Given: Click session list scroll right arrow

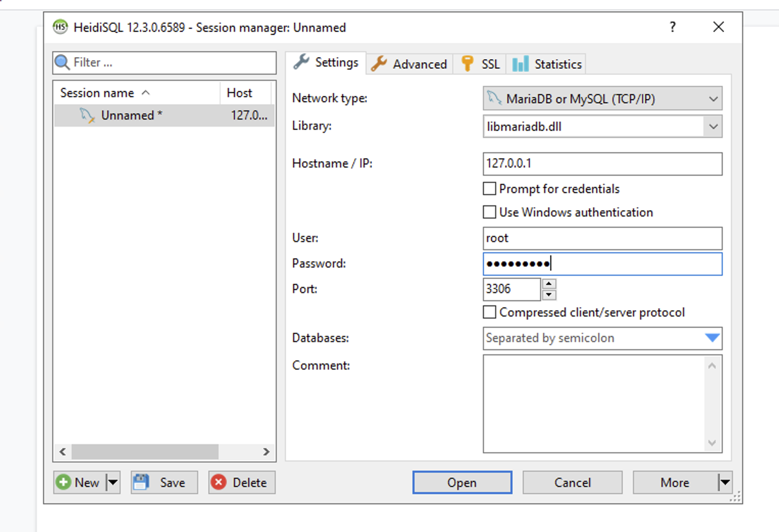Looking at the screenshot, I should [x=266, y=451].
